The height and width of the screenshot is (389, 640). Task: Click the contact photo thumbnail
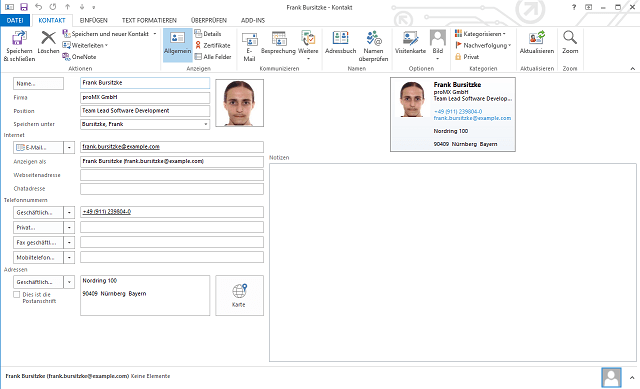click(x=240, y=103)
